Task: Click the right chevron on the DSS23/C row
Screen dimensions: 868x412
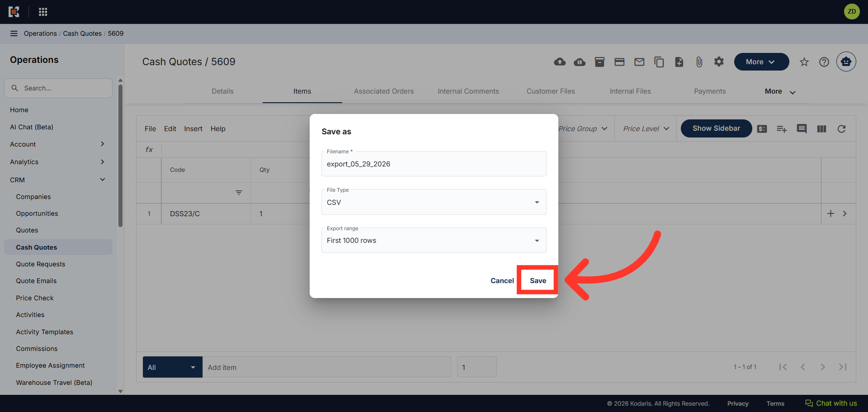Action: coord(844,213)
